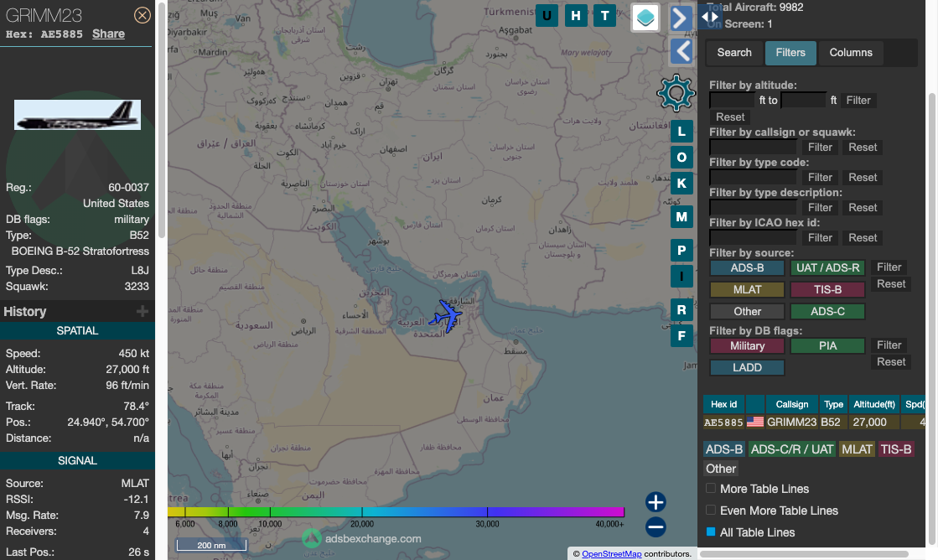The image size is (938, 560).
Task: Click the U map toggle button
Action: (547, 16)
